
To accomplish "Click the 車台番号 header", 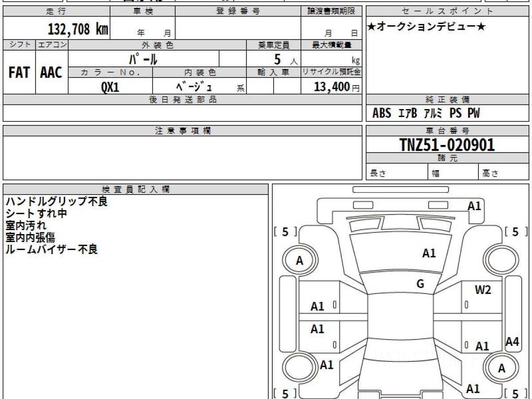I will click(x=447, y=131).
